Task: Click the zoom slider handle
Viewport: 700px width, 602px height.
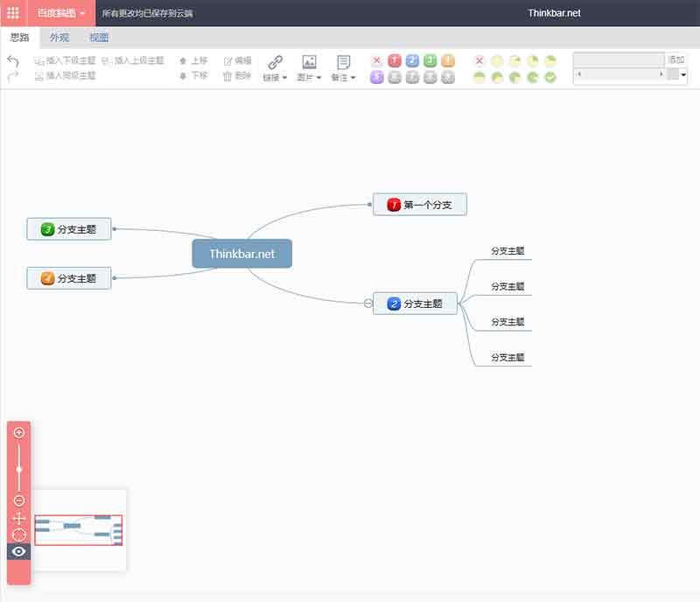Action: [18, 469]
